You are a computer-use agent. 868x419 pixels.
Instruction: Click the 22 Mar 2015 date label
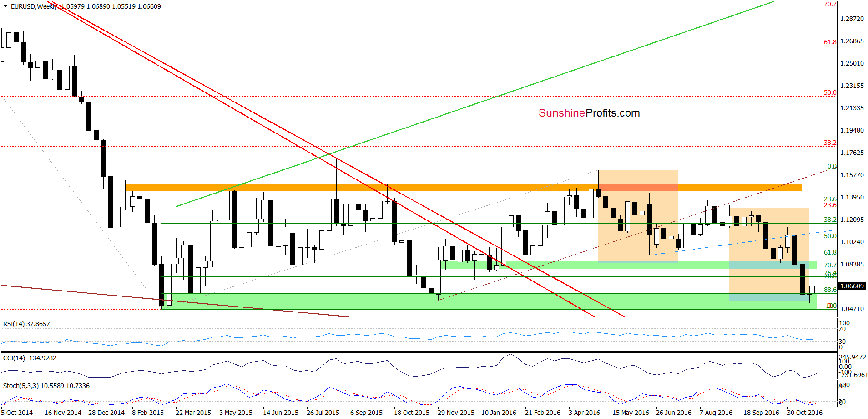tap(193, 413)
